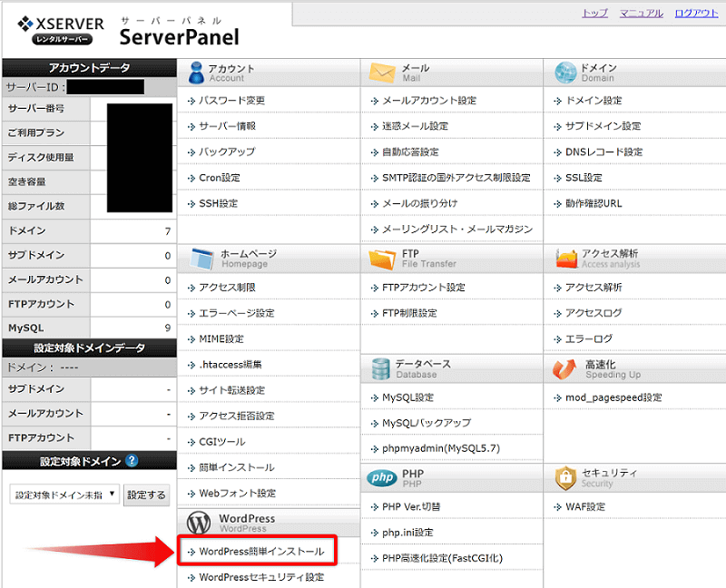Open PHP高速化設定(FastCGI化)
726x588 pixels.
[x=442, y=558]
